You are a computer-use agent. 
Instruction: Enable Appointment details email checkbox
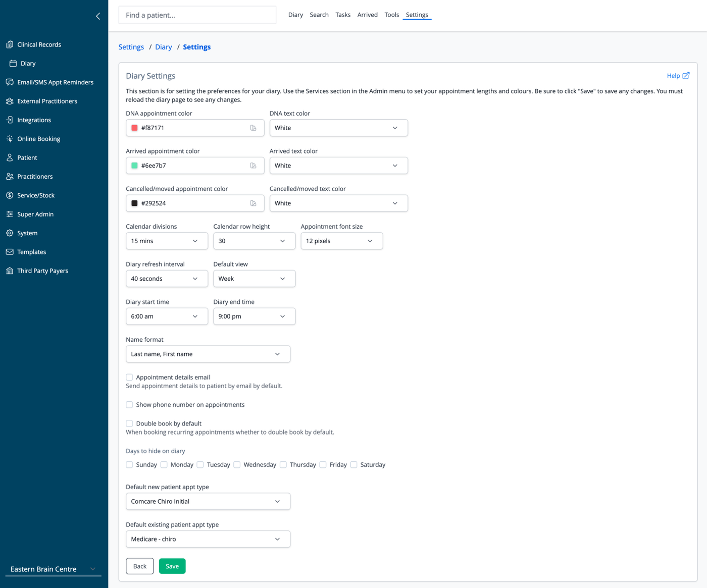(129, 377)
